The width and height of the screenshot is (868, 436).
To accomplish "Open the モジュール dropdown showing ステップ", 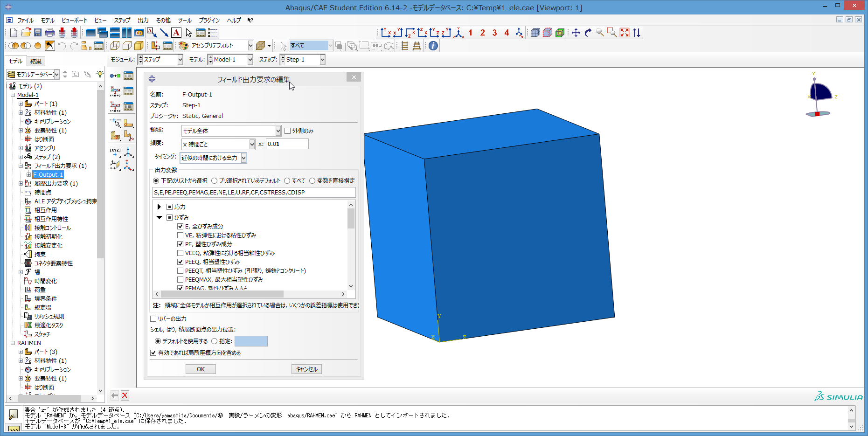I will [160, 60].
